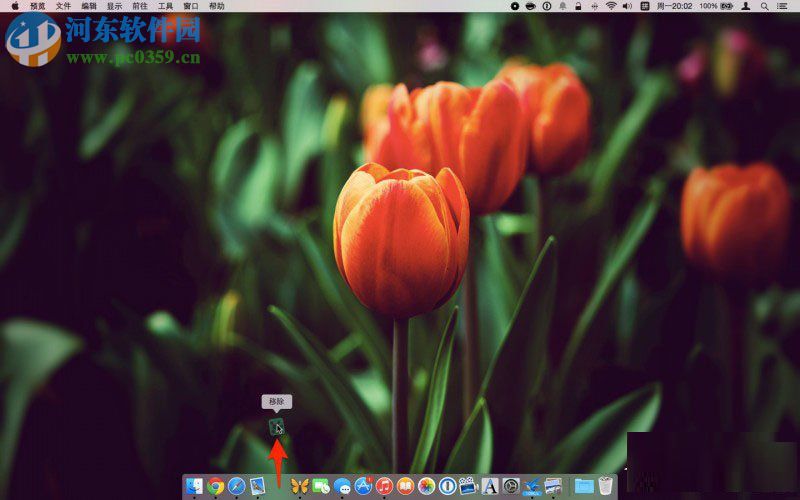Open the Apple menu
Viewport: 800px width, 500px height.
point(15,6)
